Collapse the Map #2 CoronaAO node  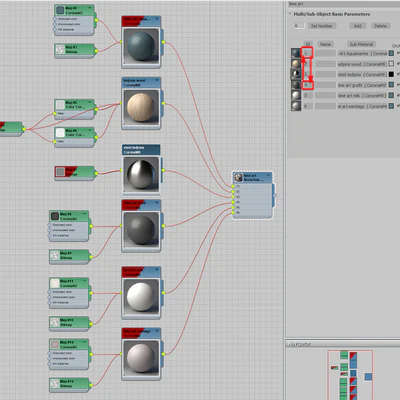click(90, 7)
